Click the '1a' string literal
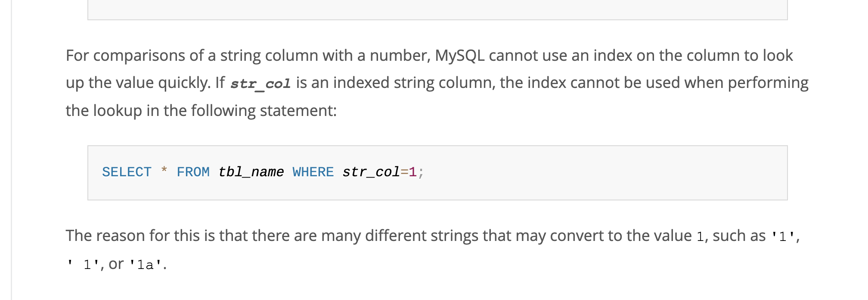This screenshot has width=868, height=300. tap(146, 265)
